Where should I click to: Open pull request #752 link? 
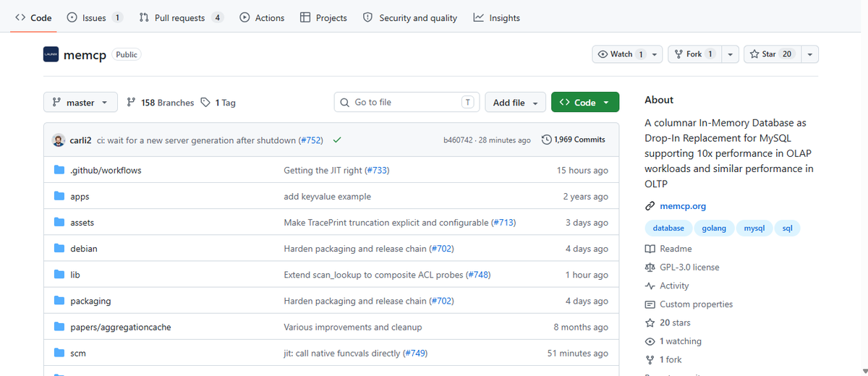coord(311,140)
